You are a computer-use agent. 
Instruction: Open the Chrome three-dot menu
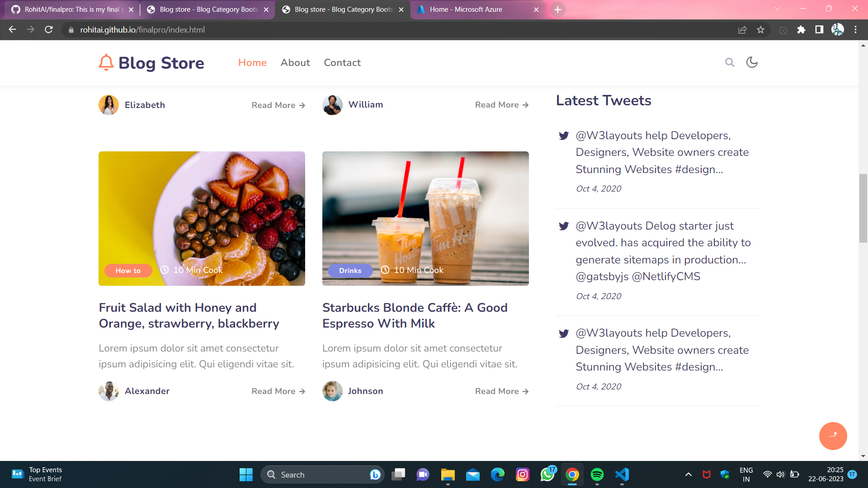855,30
